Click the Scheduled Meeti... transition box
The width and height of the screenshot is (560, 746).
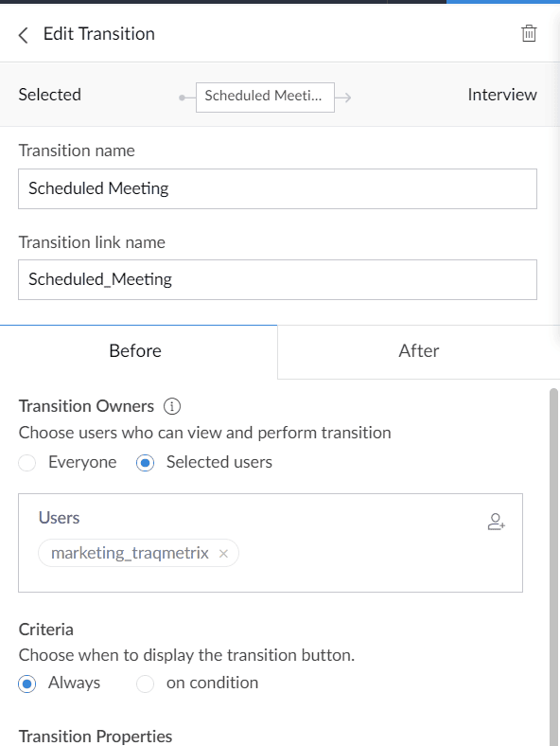(x=265, y=98)
